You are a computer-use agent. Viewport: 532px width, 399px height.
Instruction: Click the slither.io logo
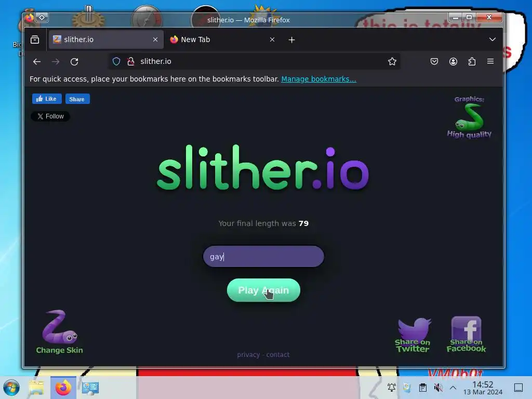pos(263,168)
